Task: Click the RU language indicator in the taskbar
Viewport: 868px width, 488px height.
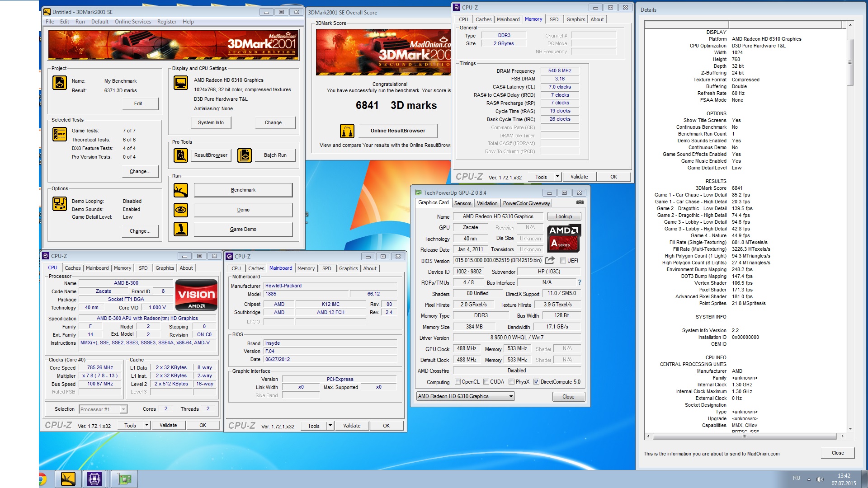Action: click(x=797, y=478)
